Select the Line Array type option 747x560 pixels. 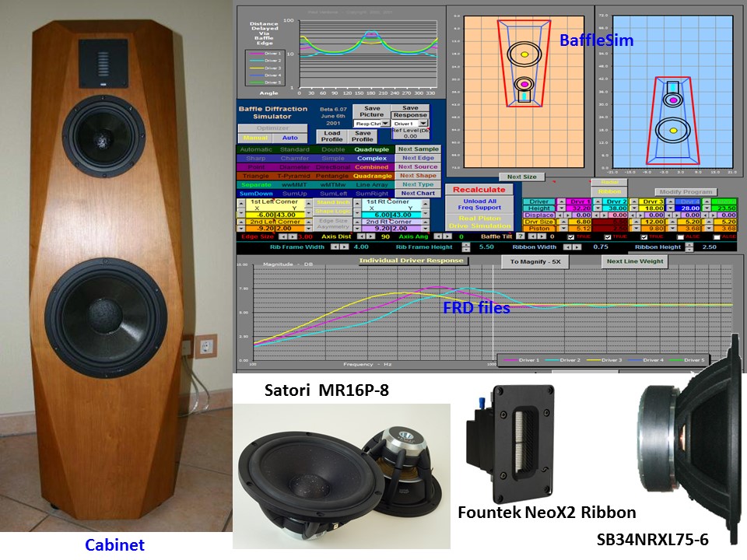point(372,185)
